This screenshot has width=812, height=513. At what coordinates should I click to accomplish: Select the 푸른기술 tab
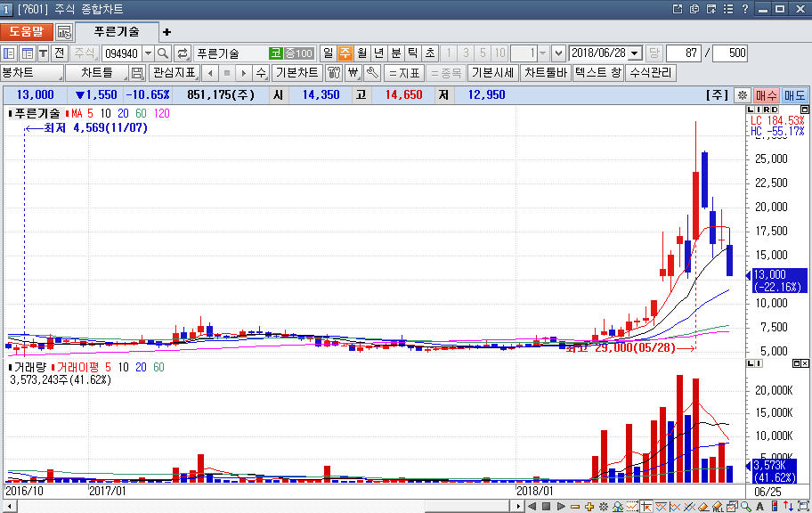(117, 31)
